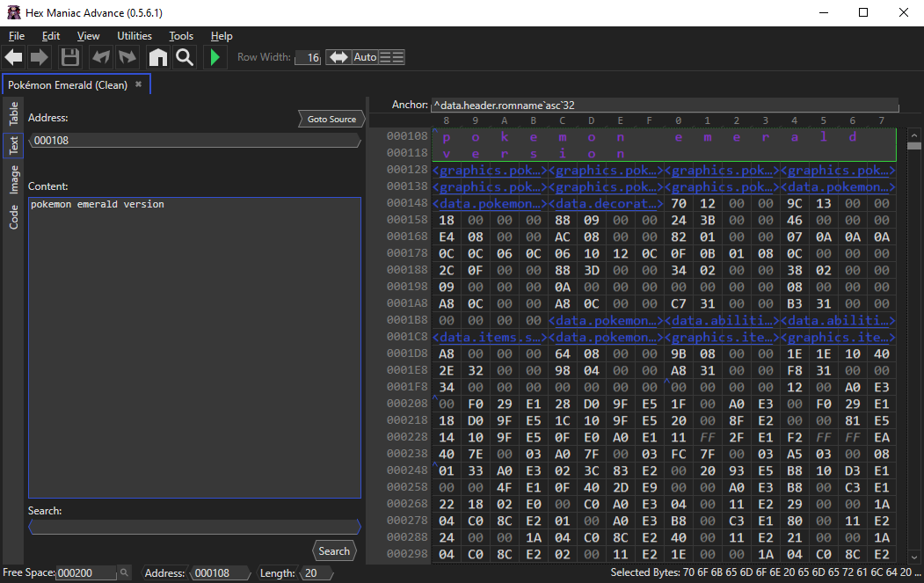Open the Tools menu

click(181, 36)
